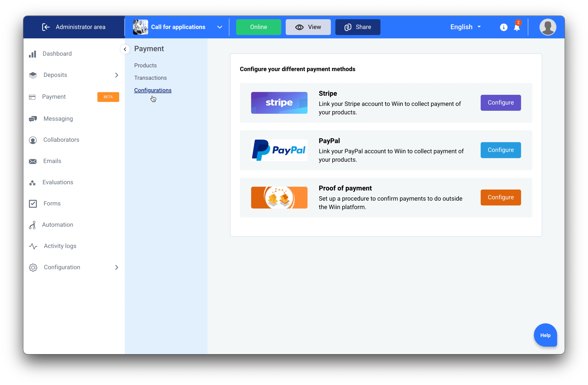Open the Configurations submenu link
Viewport: 588px width, 385px height.
[153, 90]
